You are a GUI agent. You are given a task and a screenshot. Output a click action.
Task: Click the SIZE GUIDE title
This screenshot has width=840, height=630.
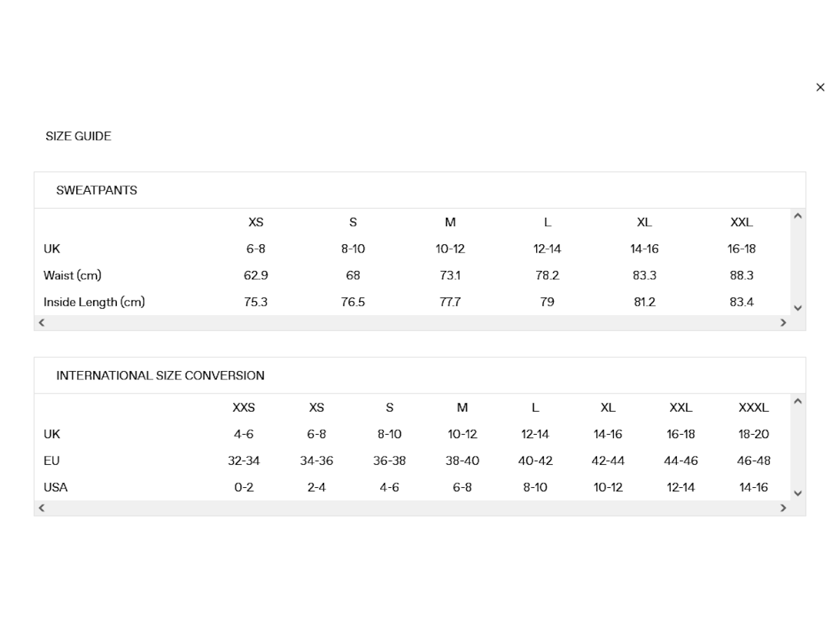[78, 136]
